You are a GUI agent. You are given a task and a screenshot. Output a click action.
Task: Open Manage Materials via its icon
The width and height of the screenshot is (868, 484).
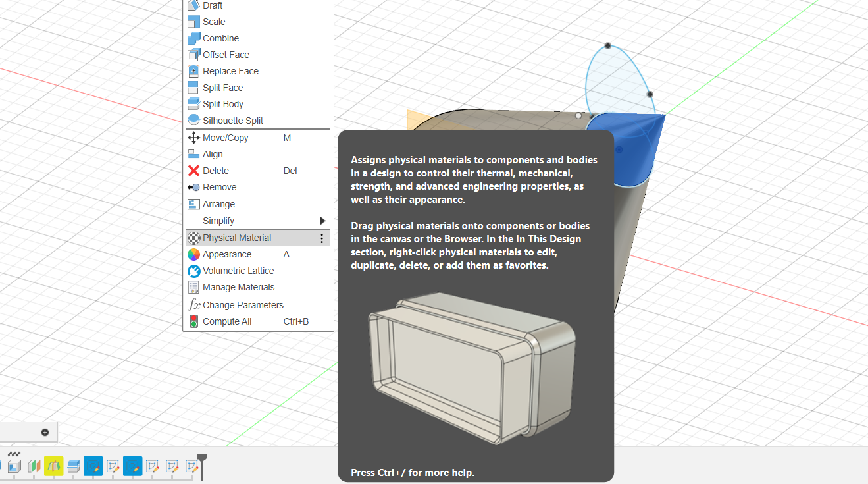193,287
